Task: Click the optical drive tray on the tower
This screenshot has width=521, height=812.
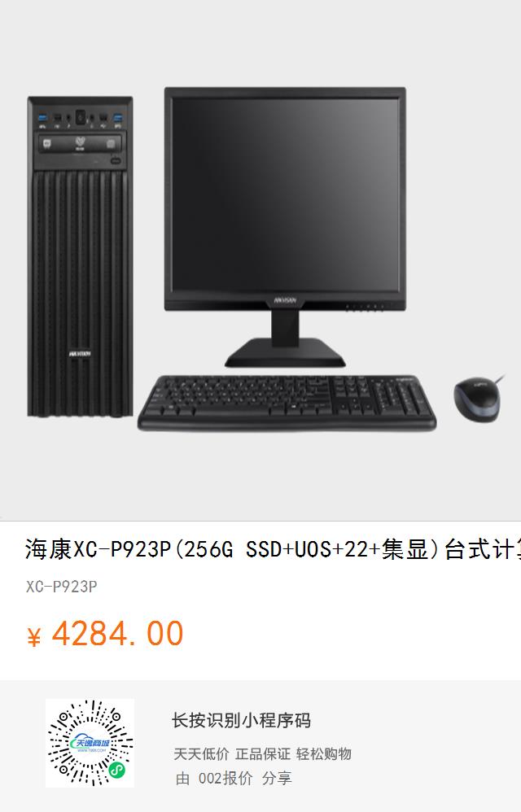Action: 81,144
